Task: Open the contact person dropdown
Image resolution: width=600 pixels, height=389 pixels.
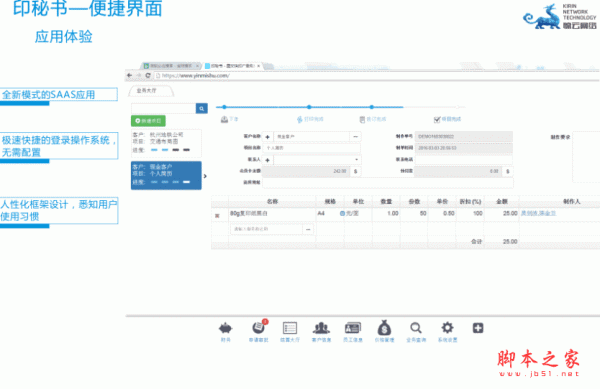Action: tap(356, 160)
